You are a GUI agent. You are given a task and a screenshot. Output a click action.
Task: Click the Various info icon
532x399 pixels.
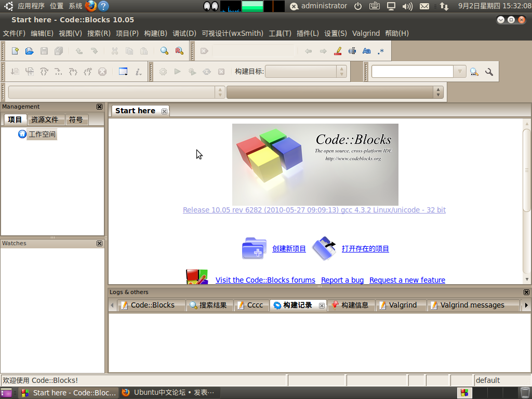coord(138,72)
